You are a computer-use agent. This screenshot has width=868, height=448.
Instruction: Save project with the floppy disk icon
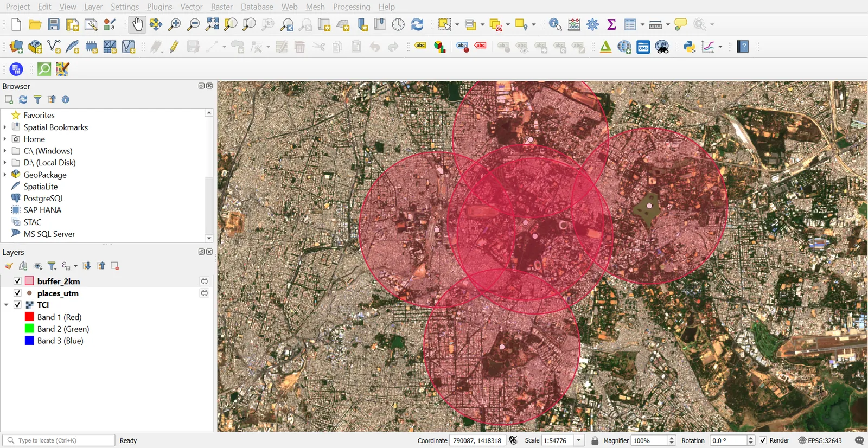click(54, 24)
